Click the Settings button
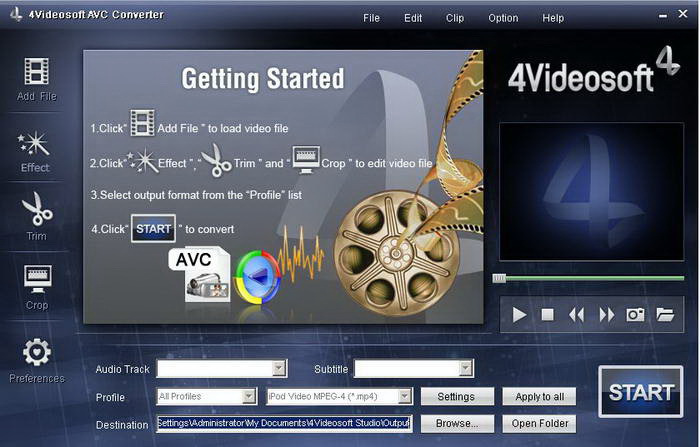The image size is (700, 447). pos(457,397)
